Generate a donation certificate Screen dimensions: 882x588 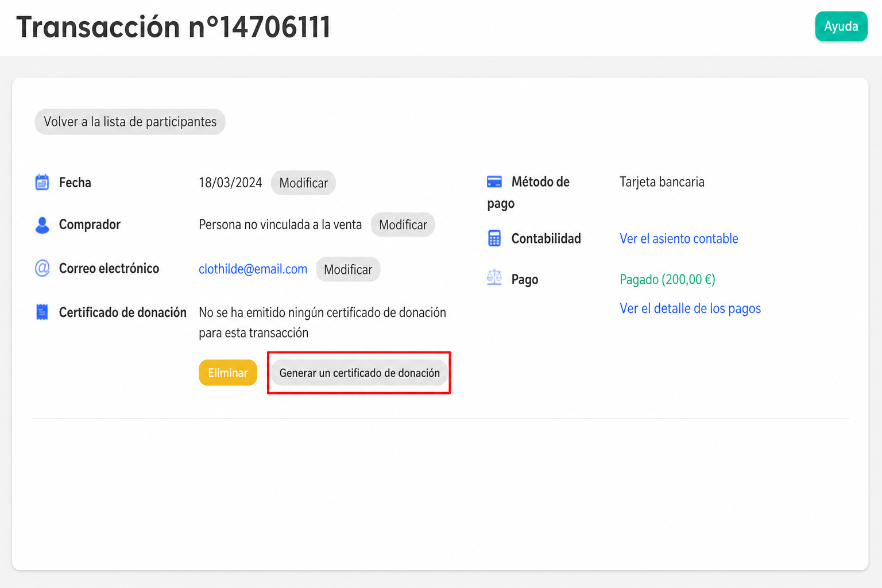(359, 373)
